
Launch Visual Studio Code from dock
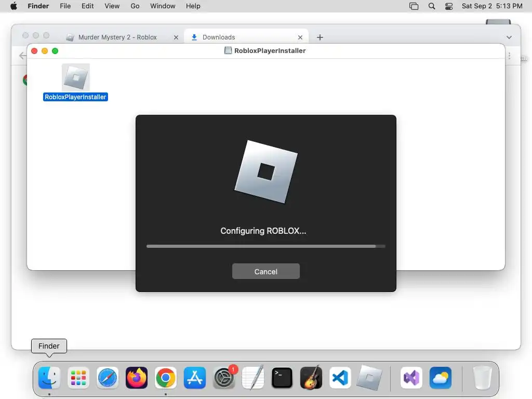click(340, 378)
